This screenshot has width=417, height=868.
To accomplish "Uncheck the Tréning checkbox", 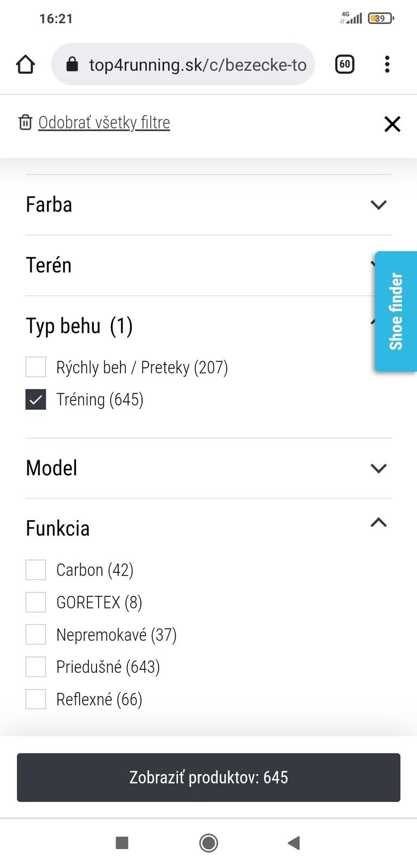I will [x=36, y=400].
